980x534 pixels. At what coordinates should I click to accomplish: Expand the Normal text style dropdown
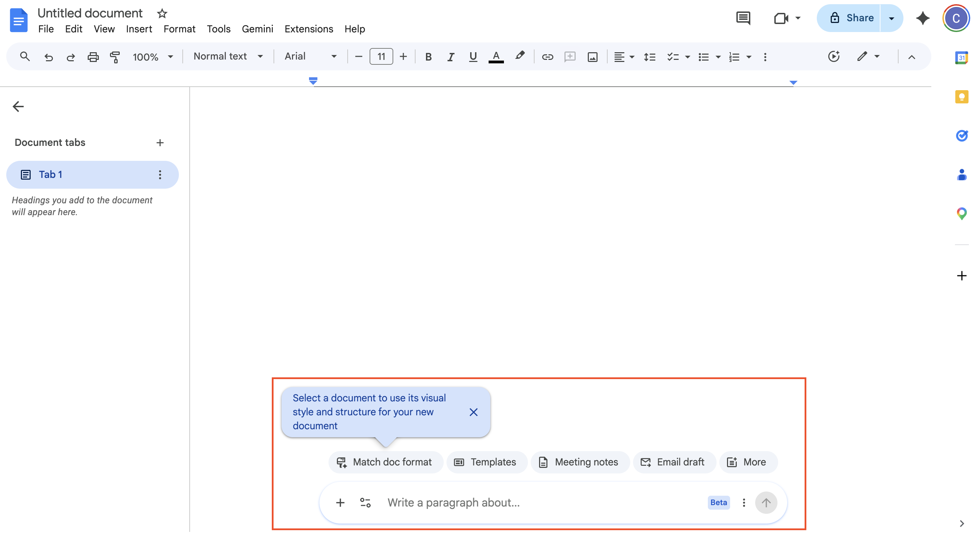pos(228,56)
